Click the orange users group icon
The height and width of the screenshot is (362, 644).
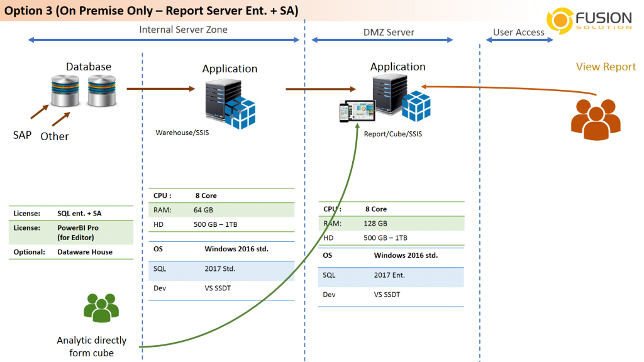[x=596, y=119]
